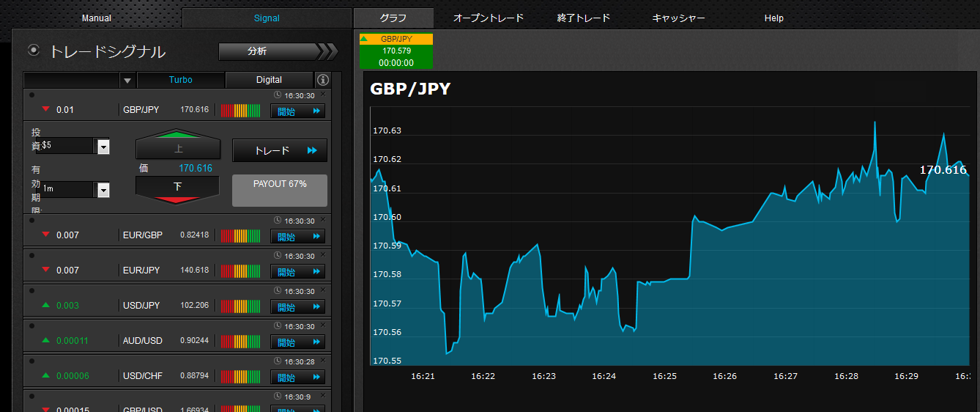This screenshot has width=980, height=412.
Task: Toggle the dot indicator on EUR/JPY row
Action: pyautogui.click(x=31, y=255)
